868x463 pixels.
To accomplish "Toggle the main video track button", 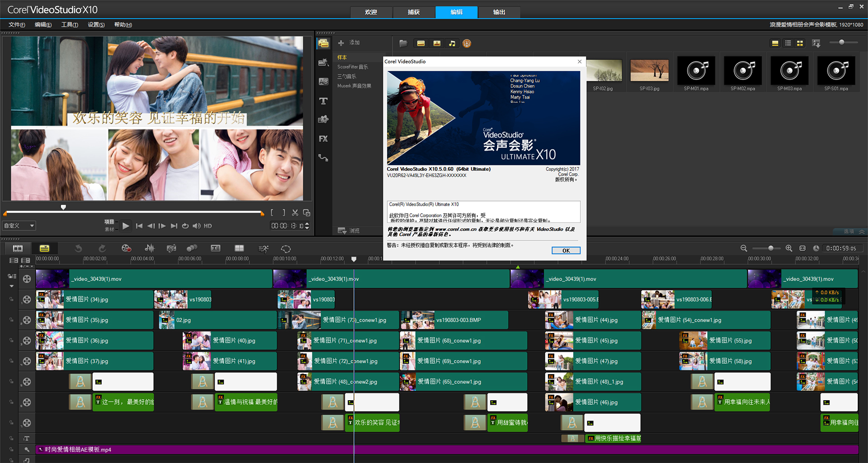I will (x=27, y=279).
